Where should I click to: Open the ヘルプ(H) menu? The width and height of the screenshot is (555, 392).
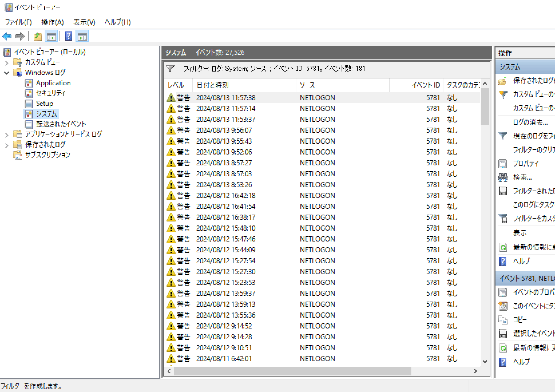(118, 22)
